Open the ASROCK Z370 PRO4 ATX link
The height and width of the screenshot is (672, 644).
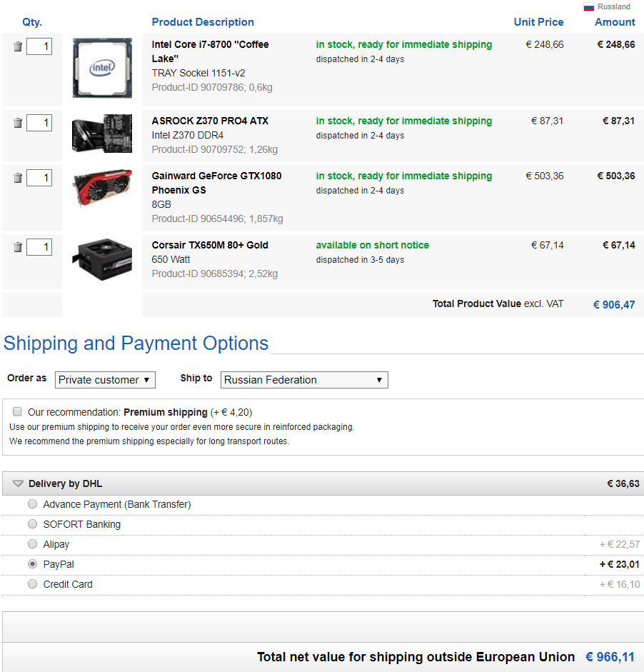(210, 121)
